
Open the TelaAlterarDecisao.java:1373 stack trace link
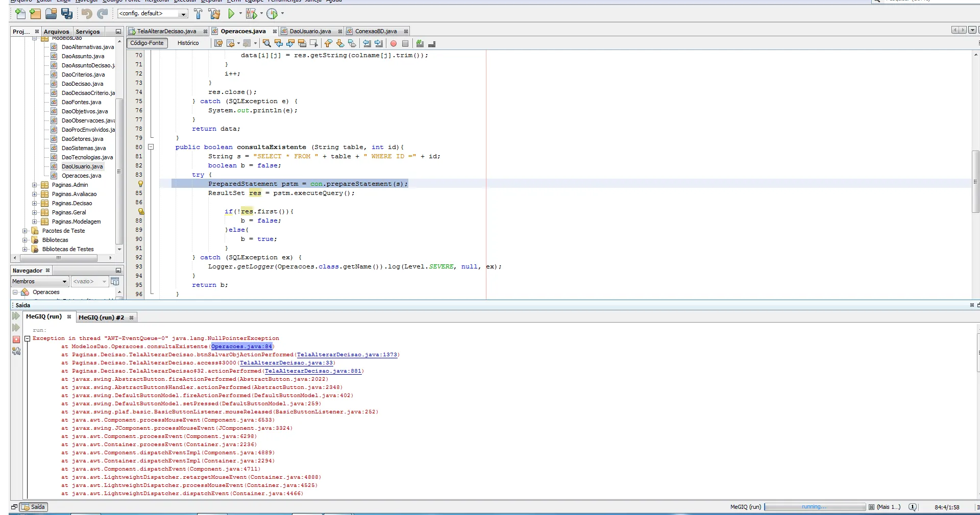pos(347,355)
